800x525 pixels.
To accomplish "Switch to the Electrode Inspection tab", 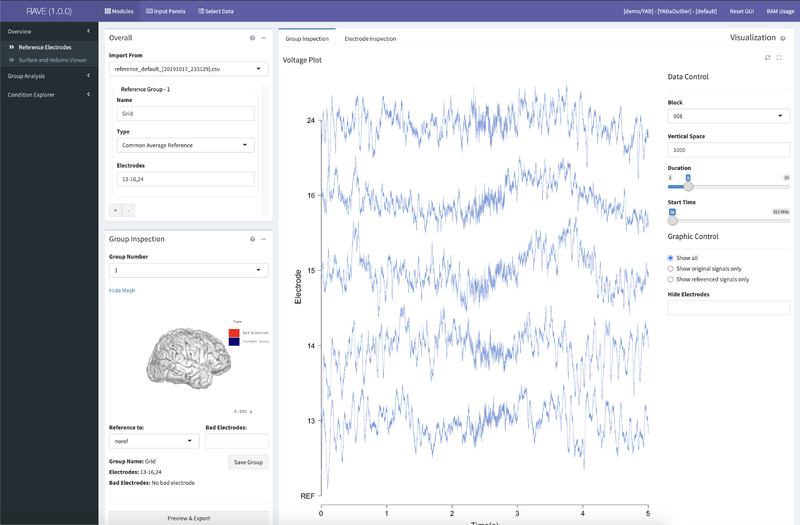I will click(370, 39).
